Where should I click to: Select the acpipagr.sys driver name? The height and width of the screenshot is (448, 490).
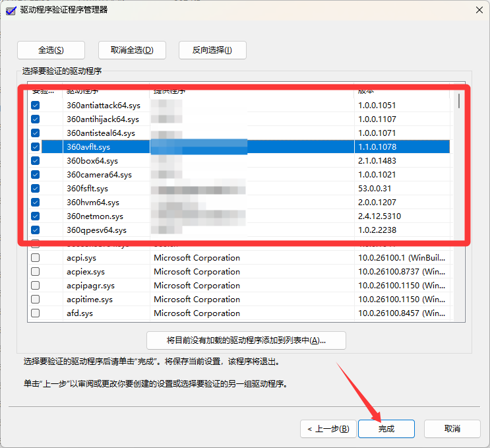click(90, 286)
